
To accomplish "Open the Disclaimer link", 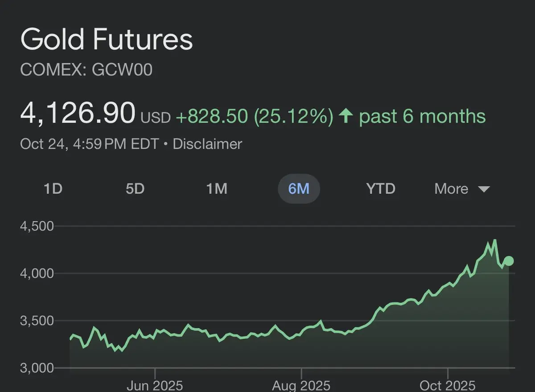I will (x=207, y=144).
